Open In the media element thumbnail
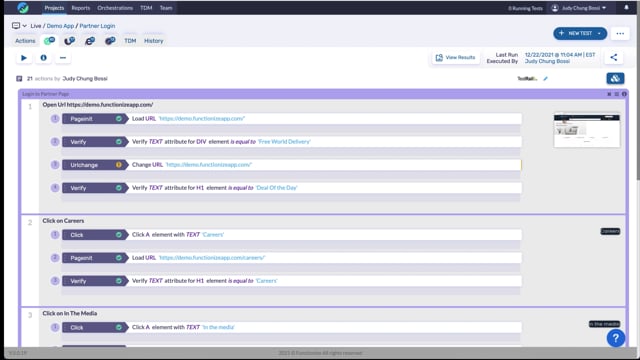Screen dimensions: 640x360 [x=604, y=324]
